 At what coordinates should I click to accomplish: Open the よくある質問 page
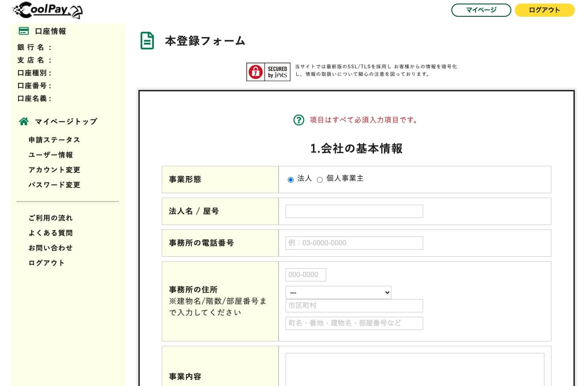pyautogui.click(x=51, y=233)
